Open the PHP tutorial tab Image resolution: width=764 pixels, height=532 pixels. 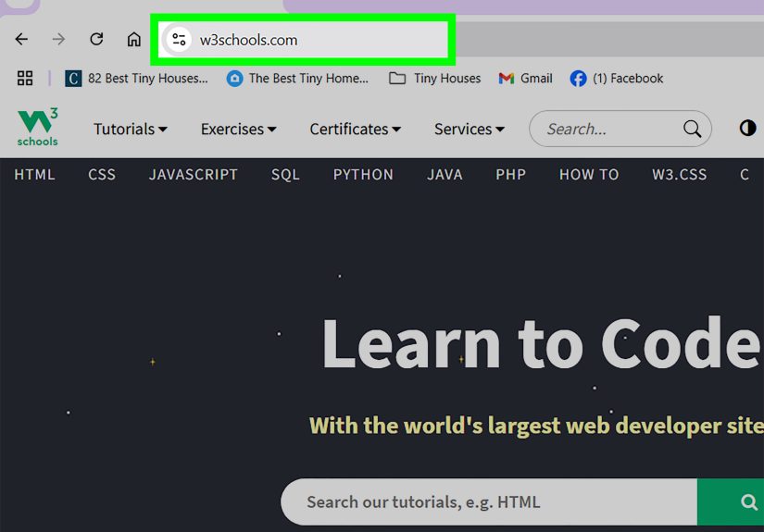tap(510, 174)
